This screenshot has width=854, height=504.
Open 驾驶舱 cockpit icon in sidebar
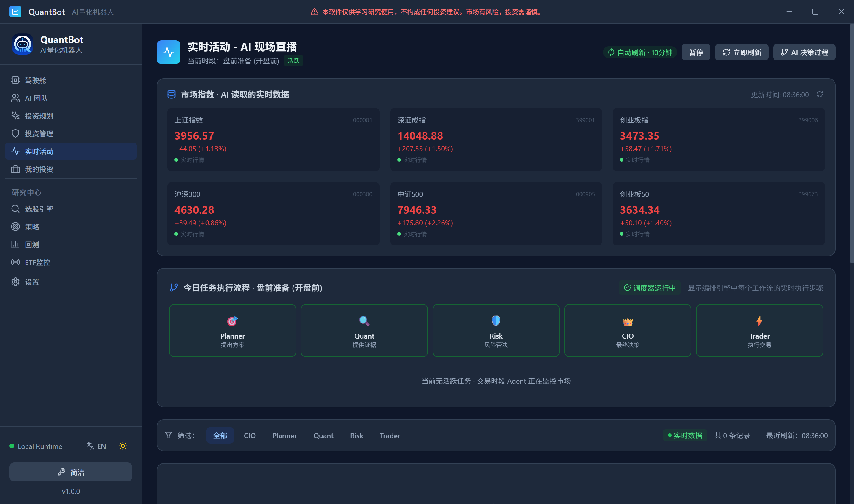click(x=15, y=80)
